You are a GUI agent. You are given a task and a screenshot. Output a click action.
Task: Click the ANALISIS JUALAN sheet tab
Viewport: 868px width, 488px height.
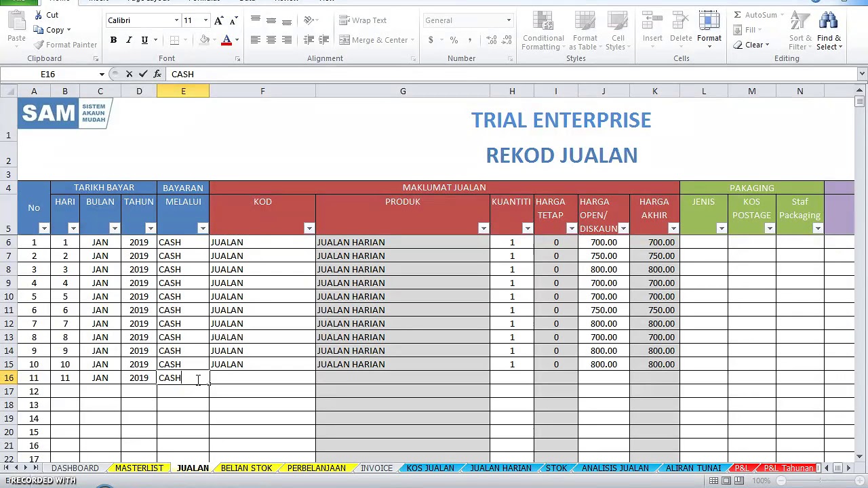pos(615,468)
